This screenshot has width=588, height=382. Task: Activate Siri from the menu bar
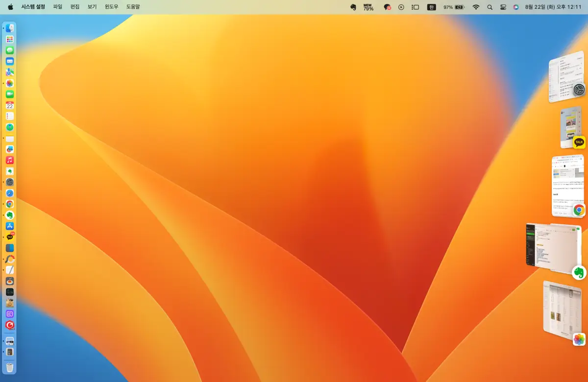(x=516, y=7)
